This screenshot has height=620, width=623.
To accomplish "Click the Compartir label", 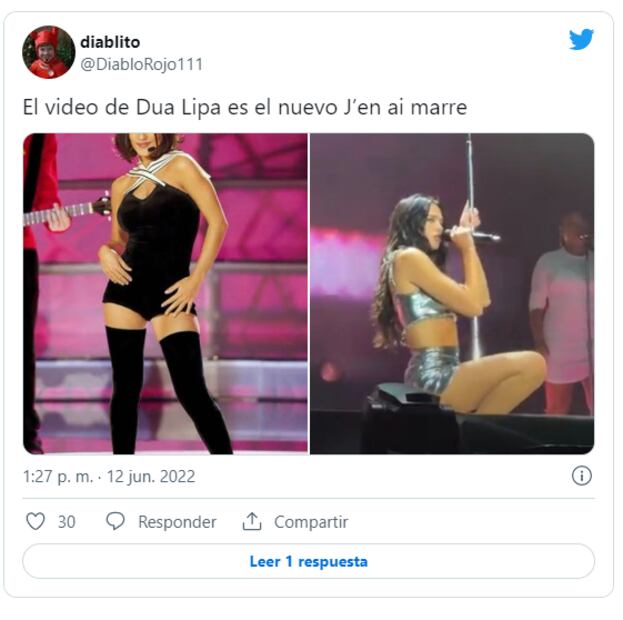I will (311, 522).
